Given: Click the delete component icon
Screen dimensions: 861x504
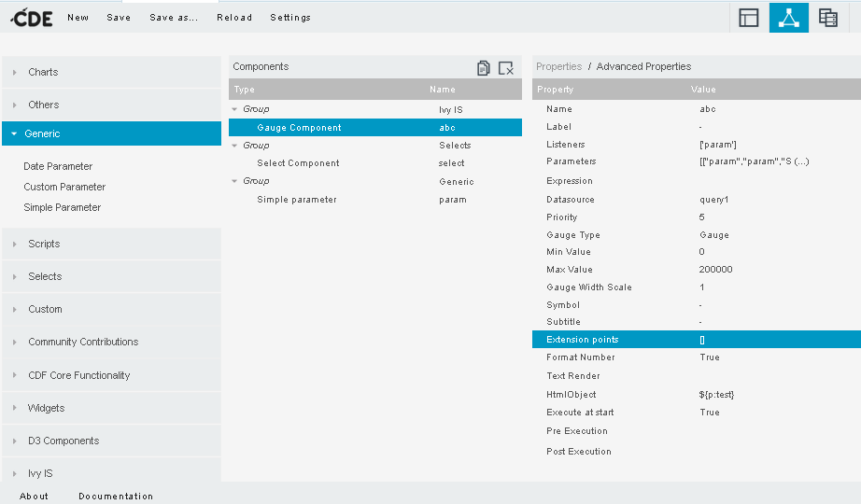Looking at the screenshot, I should point(506,68).
